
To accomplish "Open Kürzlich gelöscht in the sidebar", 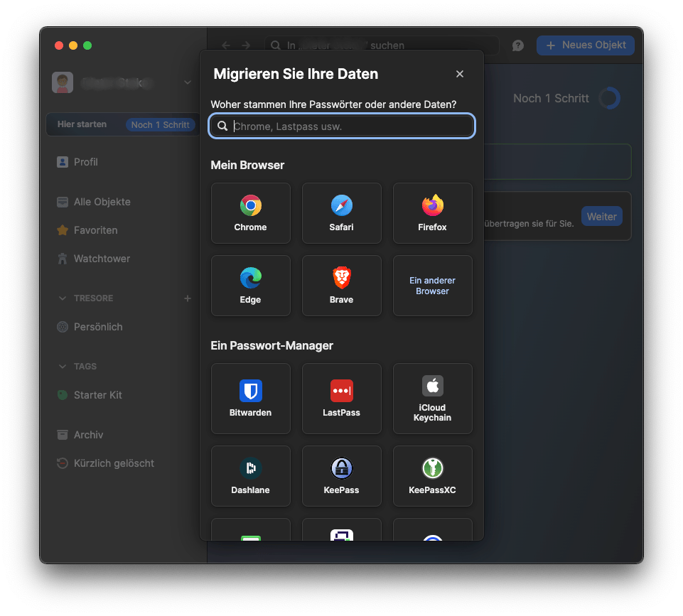I will tap(105, 463).
